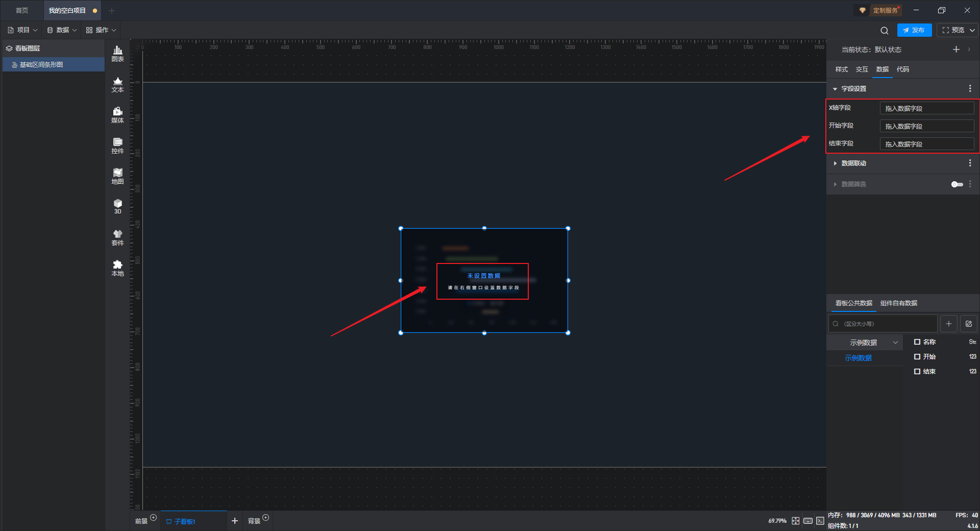Screen dimensions: 980x531
Task: Click the add data plus button
Action: pos(949,324)
